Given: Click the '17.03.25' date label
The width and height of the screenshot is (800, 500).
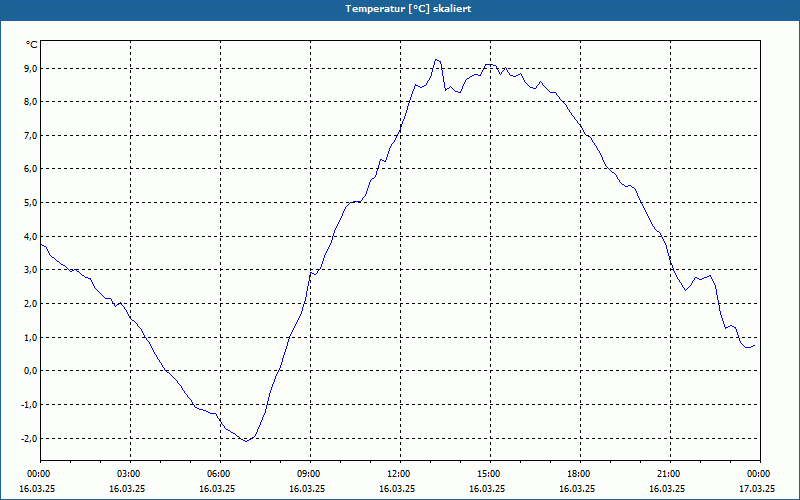Looking at the screenshot, I should 757,488.
